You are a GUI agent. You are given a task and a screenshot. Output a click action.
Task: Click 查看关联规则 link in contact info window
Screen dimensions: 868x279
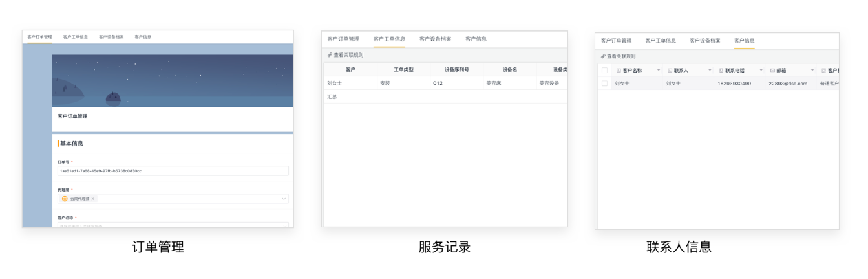click(x=620, y=56)
